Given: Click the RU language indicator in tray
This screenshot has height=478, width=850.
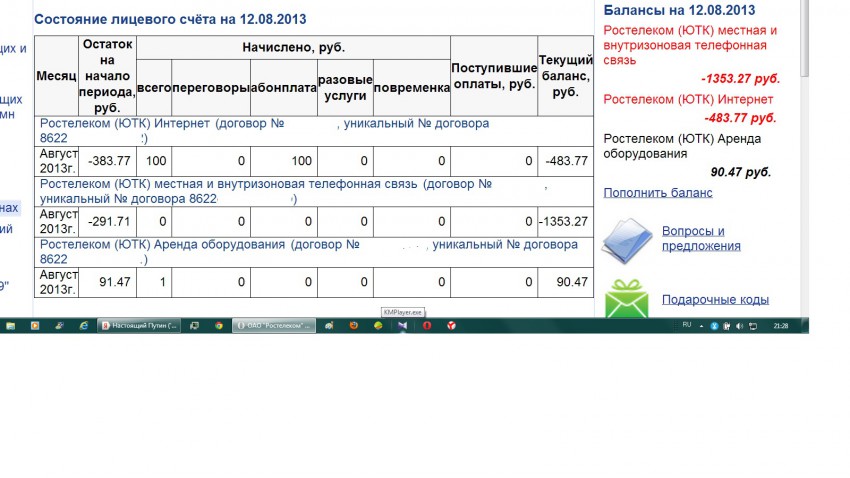Looking at the screenshot, I should click(x=686, y=325).
